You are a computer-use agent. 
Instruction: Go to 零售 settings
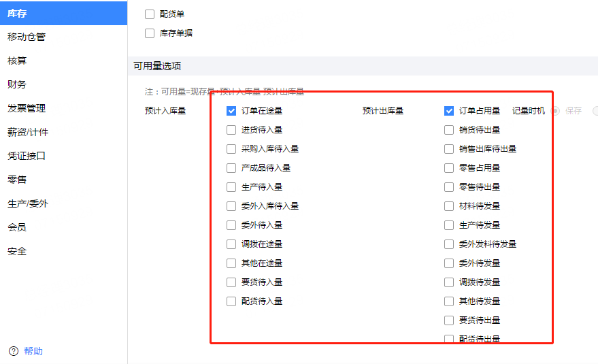pos(64,180)
